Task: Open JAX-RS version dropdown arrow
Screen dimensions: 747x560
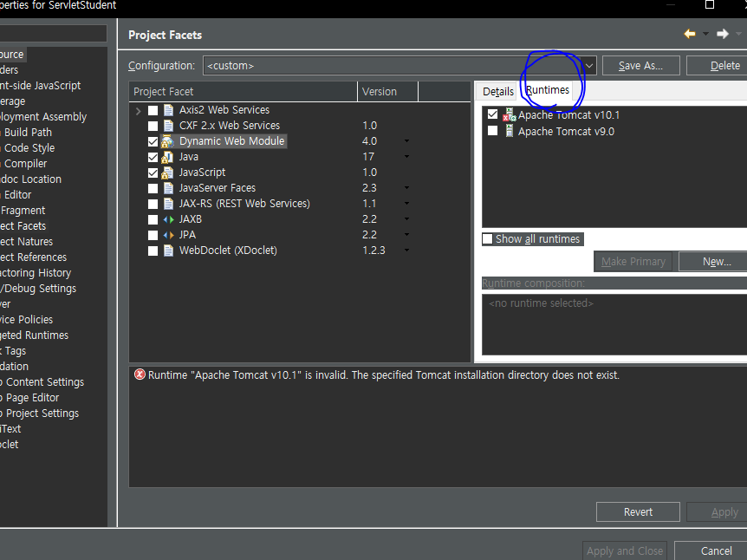Action: coord(406,204)
